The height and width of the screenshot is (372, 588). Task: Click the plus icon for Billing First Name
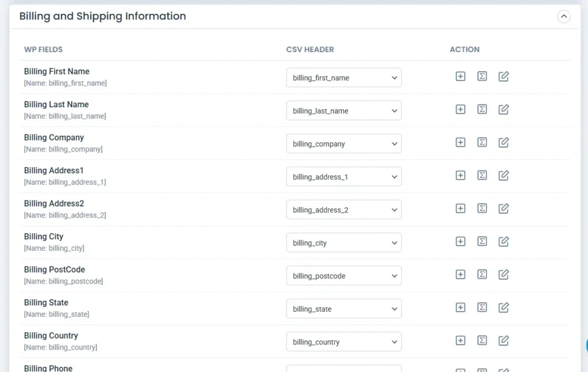pos(460,76)
